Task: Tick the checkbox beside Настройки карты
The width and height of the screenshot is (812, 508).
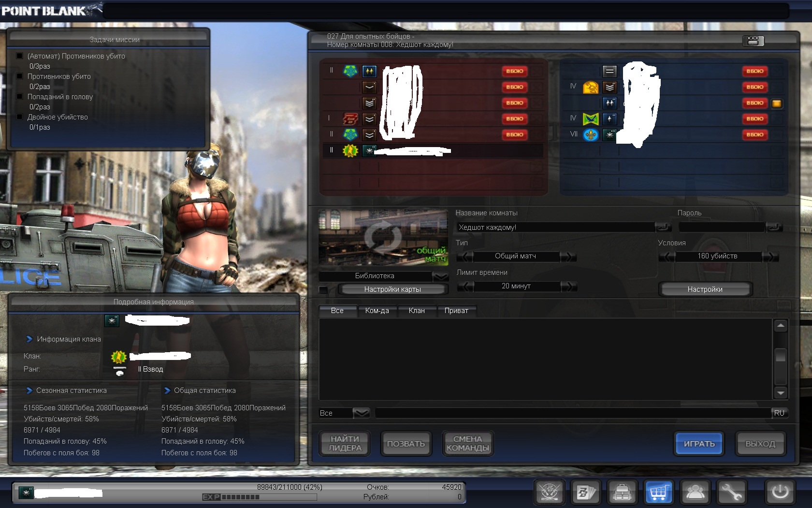Action: [x=323, y=290]
